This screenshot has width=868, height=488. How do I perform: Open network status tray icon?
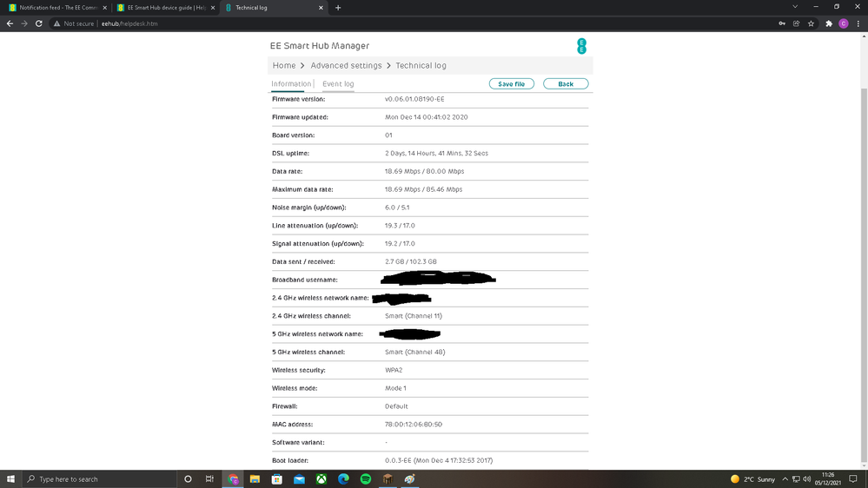pos(796,479)
